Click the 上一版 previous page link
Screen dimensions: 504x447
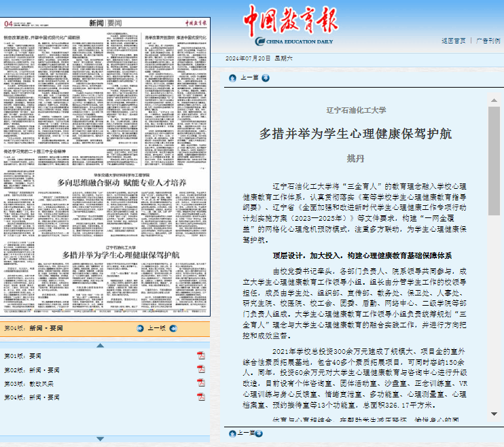click(156, 327)
